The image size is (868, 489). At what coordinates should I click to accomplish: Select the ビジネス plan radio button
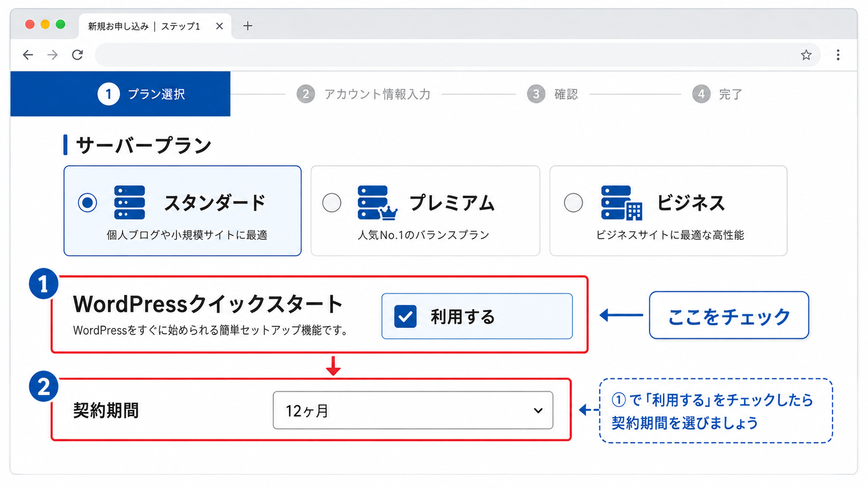573,202
